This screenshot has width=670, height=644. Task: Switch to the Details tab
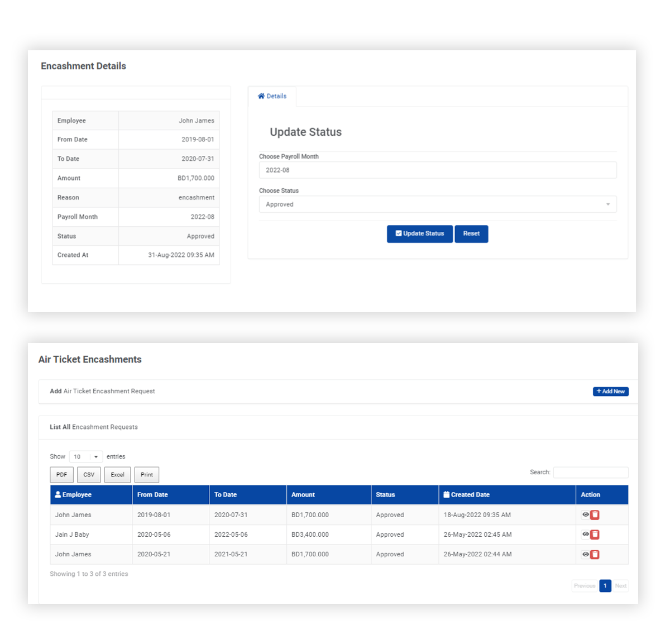(x=272, y=96)
